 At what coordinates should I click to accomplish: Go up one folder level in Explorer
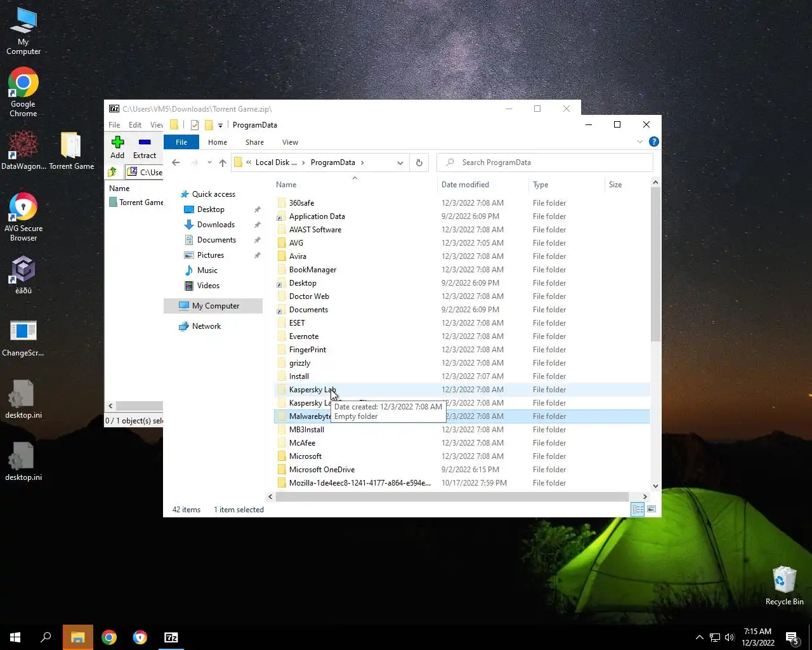pyautogui.click(x=223, y=162)
